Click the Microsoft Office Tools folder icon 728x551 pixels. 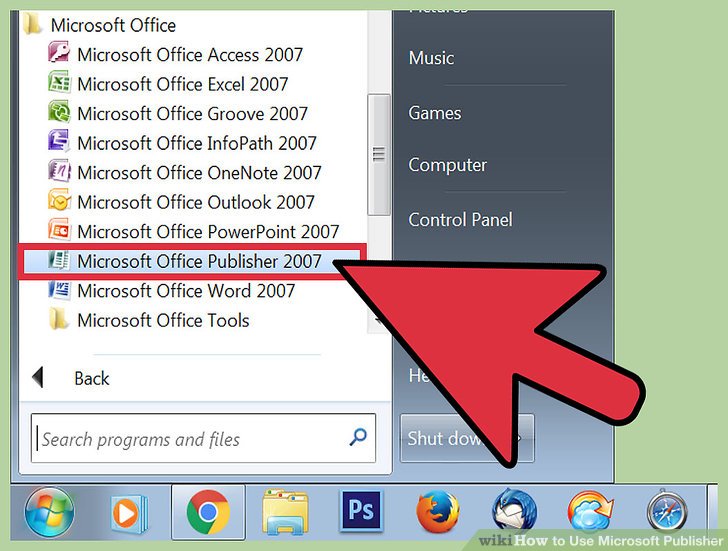[x=59, y=319]
